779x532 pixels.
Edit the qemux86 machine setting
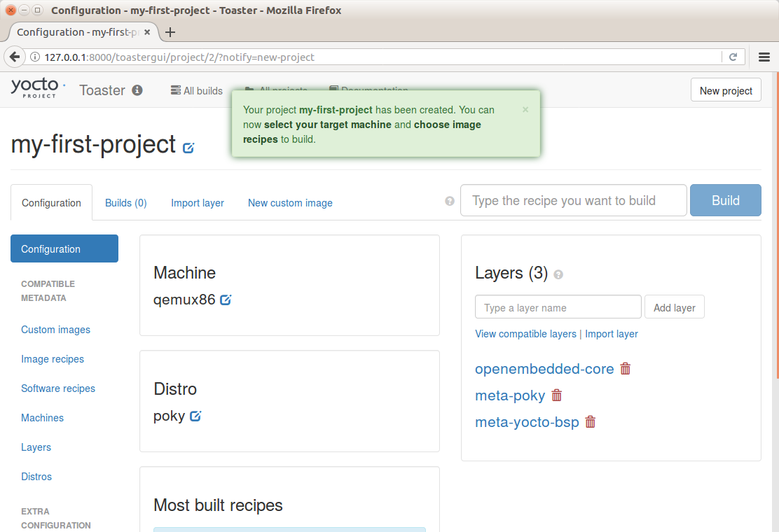226,300
